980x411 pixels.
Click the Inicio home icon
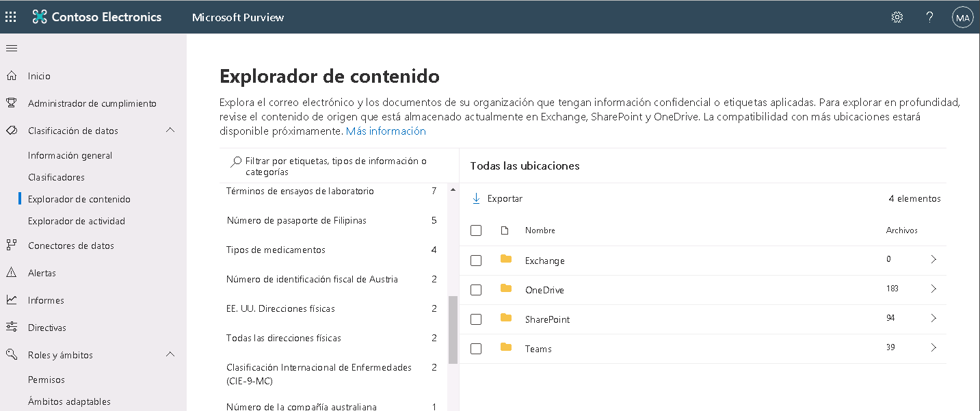[x=11, y=75]
